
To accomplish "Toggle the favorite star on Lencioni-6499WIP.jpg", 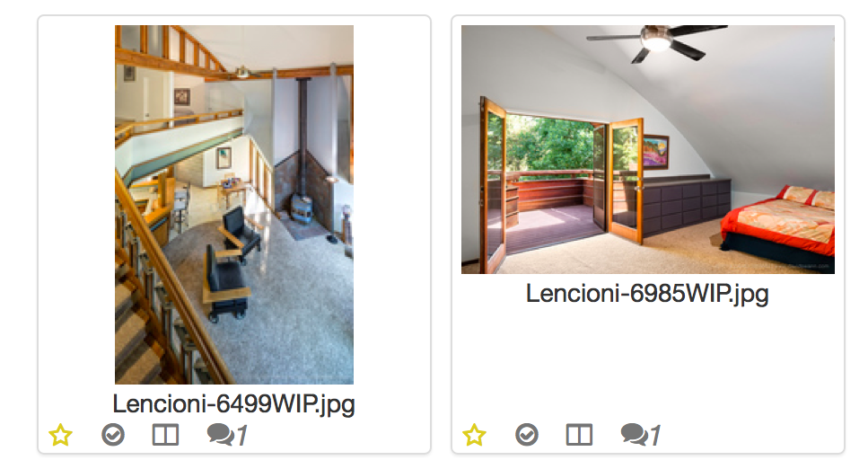I will [x=60, y=435].
